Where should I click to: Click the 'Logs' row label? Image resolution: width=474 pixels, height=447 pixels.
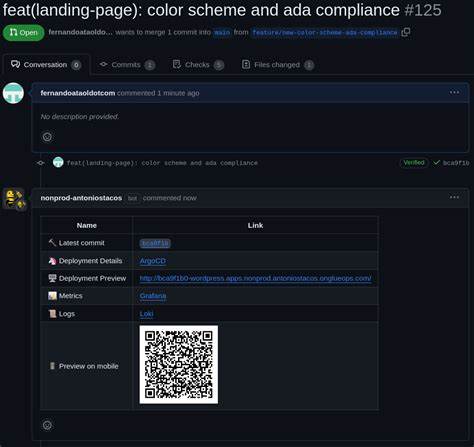[67, 314]
